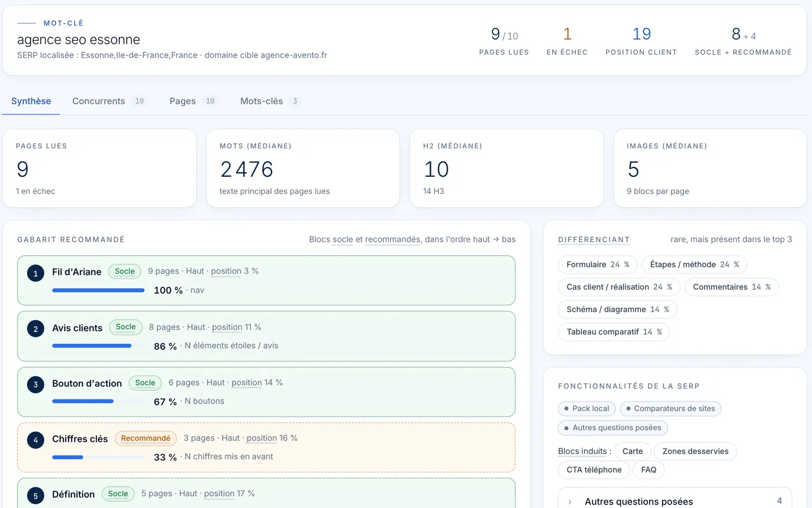
Task: Click the "19 POSITION CLIENT" header stat
Action: pyautogui.click(x=641, y=41)
